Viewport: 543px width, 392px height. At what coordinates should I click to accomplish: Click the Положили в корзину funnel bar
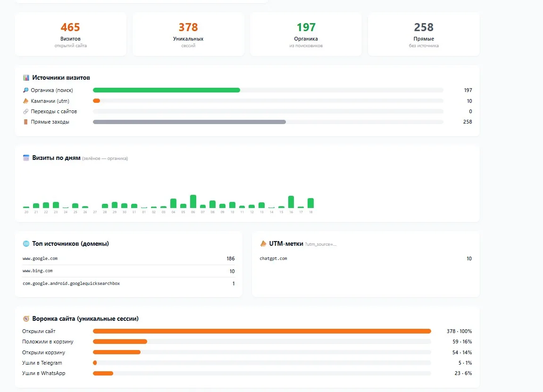[120, 342]
